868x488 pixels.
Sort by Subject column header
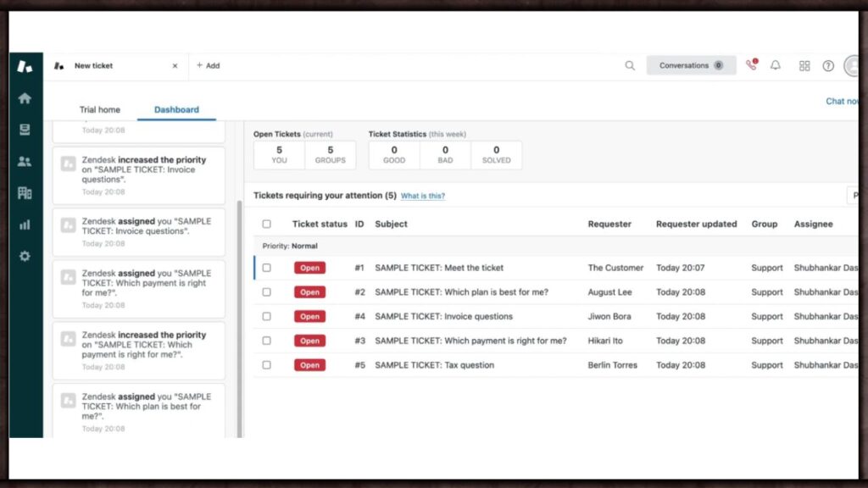[x=391, y=224]
